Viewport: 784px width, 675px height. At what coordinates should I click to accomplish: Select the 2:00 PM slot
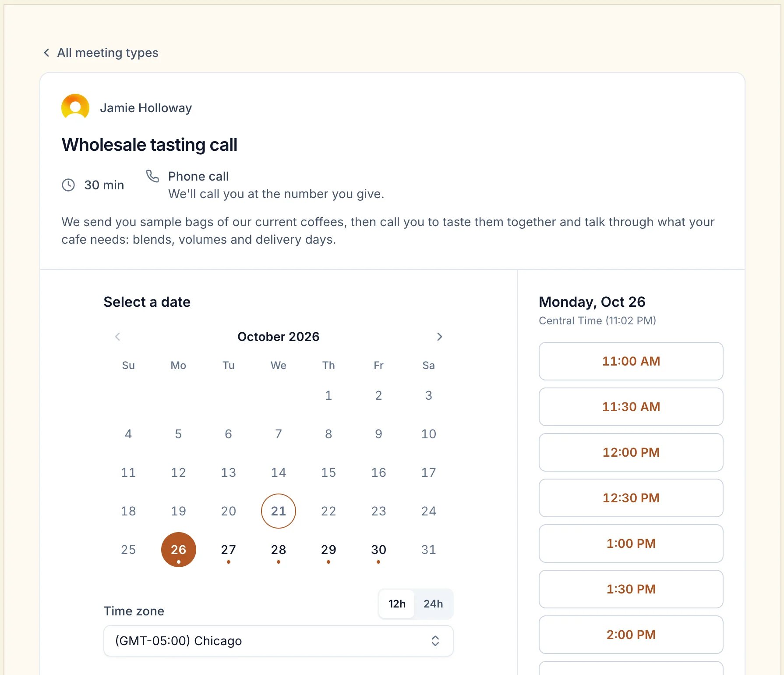coord(631,635)
